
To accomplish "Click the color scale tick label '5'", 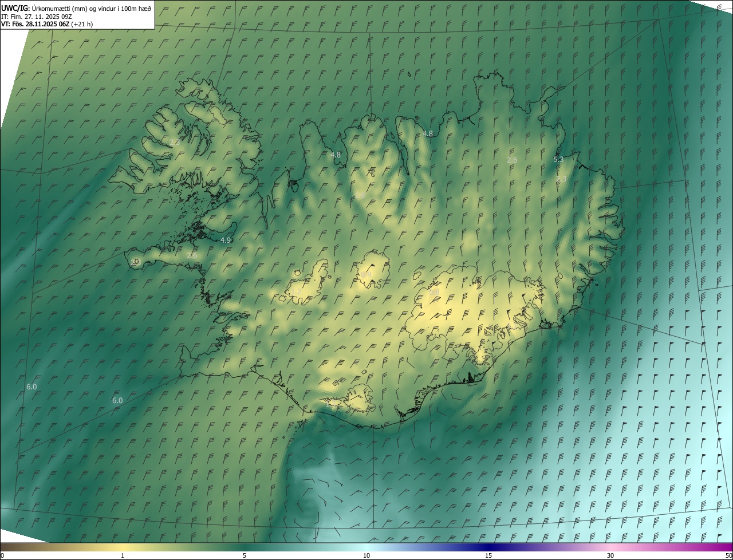I will click(x=245, y=556).
